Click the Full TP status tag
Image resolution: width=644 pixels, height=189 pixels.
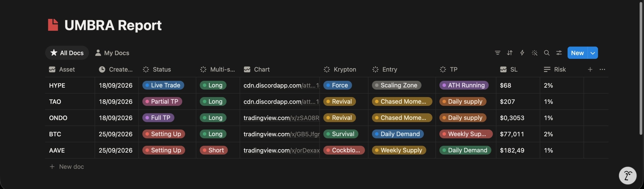[x=158, y=118]
